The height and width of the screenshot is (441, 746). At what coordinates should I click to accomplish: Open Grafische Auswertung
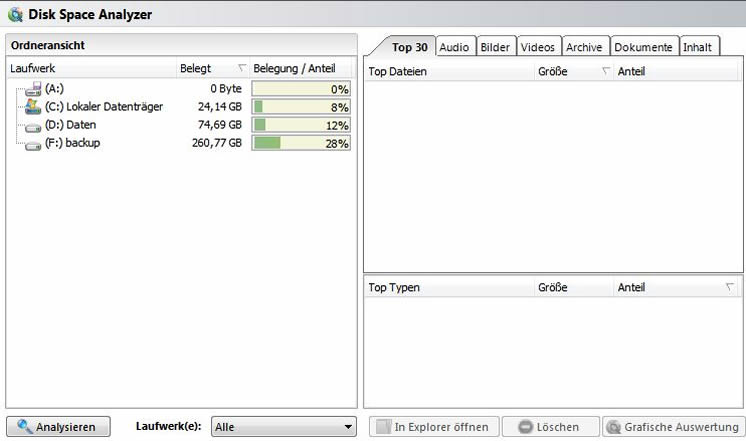pos(674,427)
